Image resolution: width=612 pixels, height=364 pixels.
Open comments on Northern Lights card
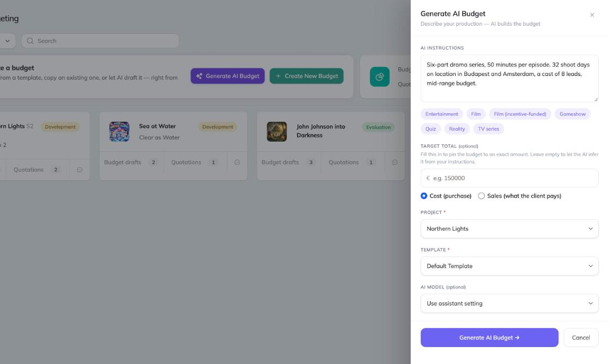[x=80, y=169]
